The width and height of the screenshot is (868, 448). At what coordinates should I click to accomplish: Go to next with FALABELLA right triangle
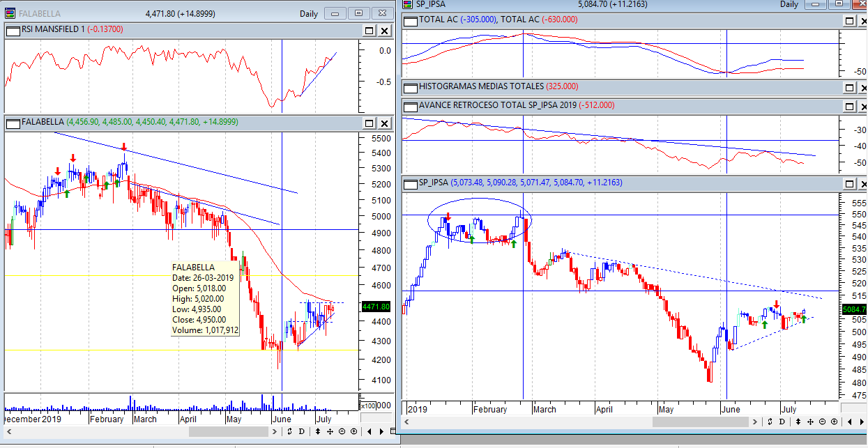pos(381,431)
